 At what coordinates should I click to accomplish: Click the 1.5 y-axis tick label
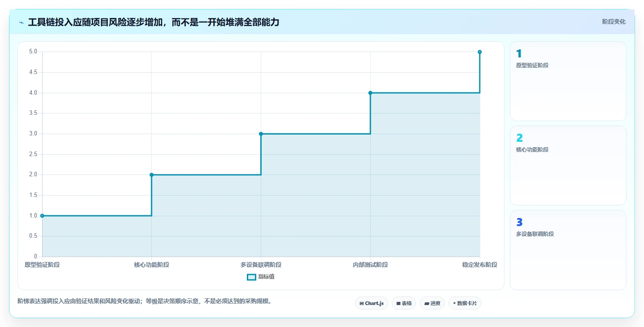[x=33, y=195]
